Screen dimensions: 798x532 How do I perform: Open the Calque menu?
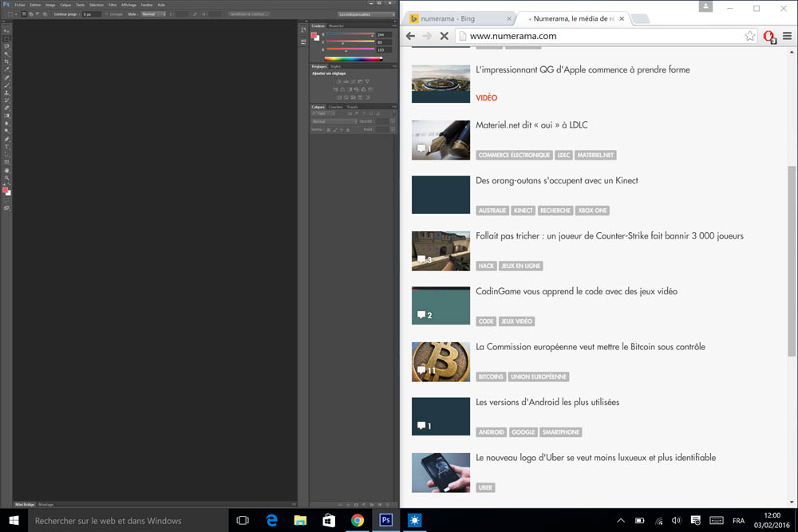pyautogui.click(x=65, y=5)
